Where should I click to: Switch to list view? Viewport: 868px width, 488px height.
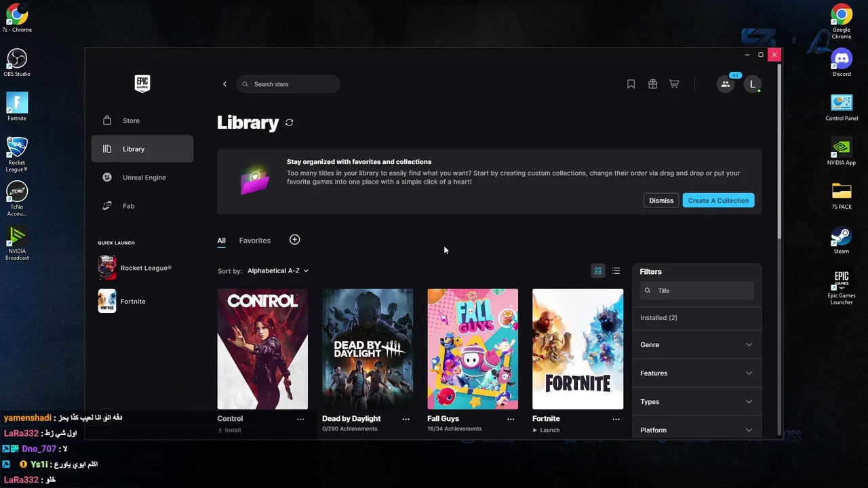(x=616, y=271)
